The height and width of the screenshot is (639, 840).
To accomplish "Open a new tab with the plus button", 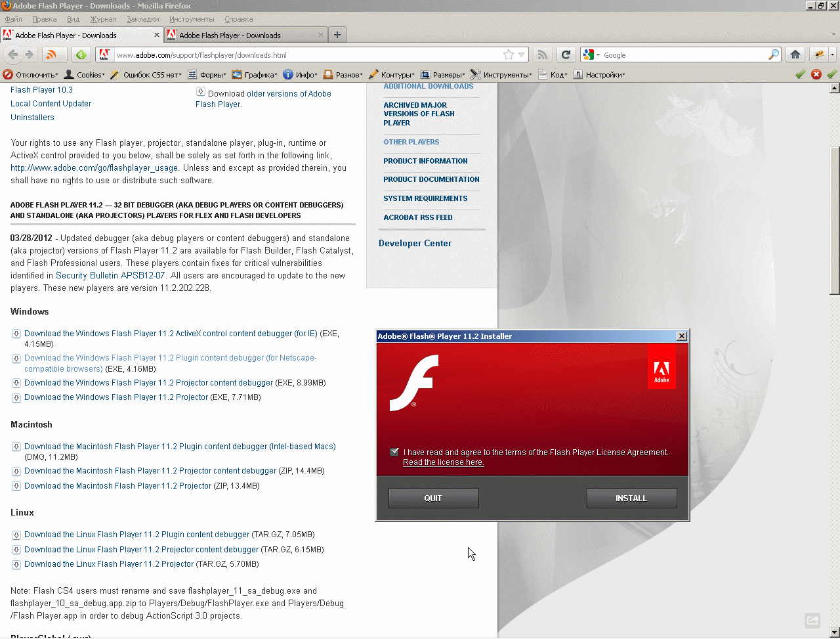I will click(x=337, y=35).
